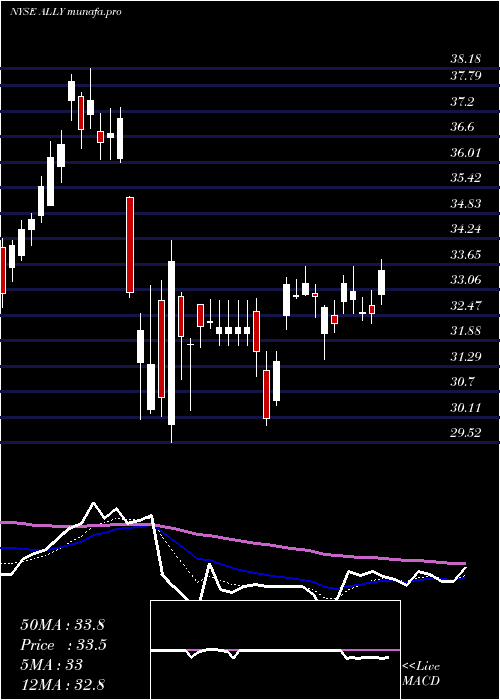Click the last white candlestick near 33.06
The height and width of the screenshot is (700, 500).
click(381, 282)
